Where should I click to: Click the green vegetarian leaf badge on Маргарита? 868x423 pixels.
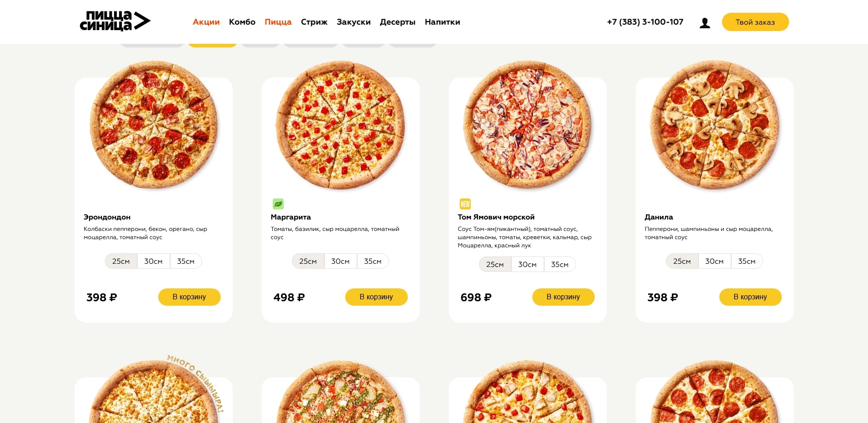[278, 204]
